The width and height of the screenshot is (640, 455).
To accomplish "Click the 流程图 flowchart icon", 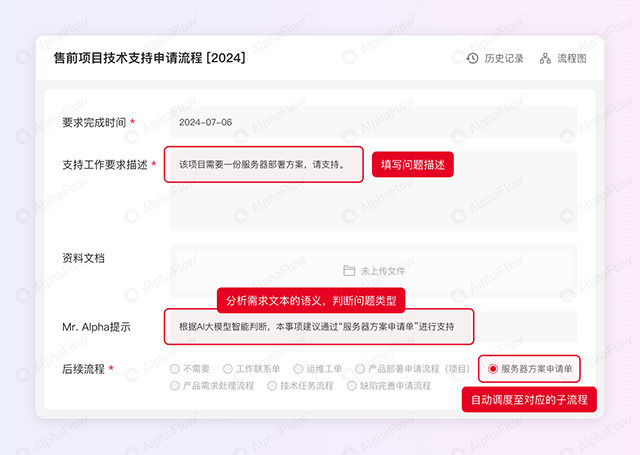I will coord(545,58).
